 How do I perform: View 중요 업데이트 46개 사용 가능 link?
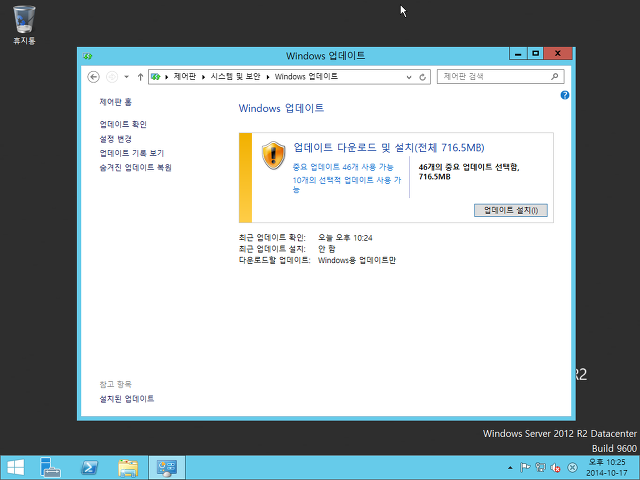click(343, 167)
